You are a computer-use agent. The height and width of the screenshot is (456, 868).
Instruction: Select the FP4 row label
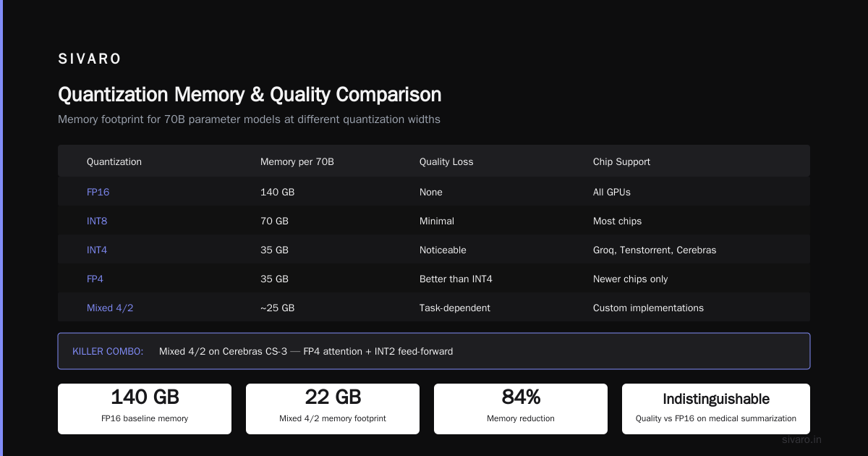(95, 279)
